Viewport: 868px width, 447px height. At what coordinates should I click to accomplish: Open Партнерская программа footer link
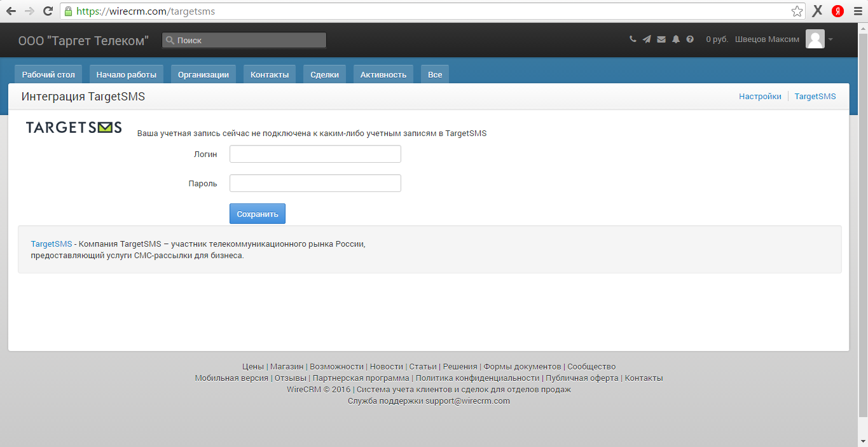click(361, 378)
